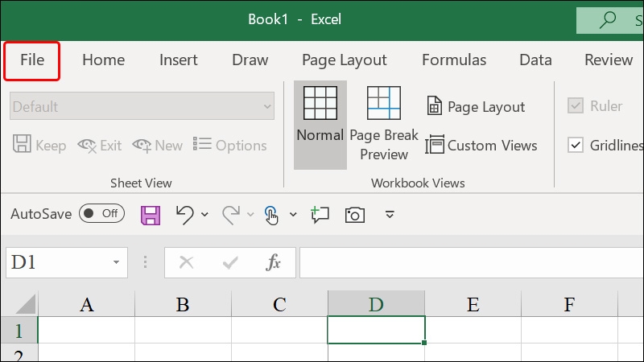Toggle Touch/Mouse Mode icon

point(270,215)
